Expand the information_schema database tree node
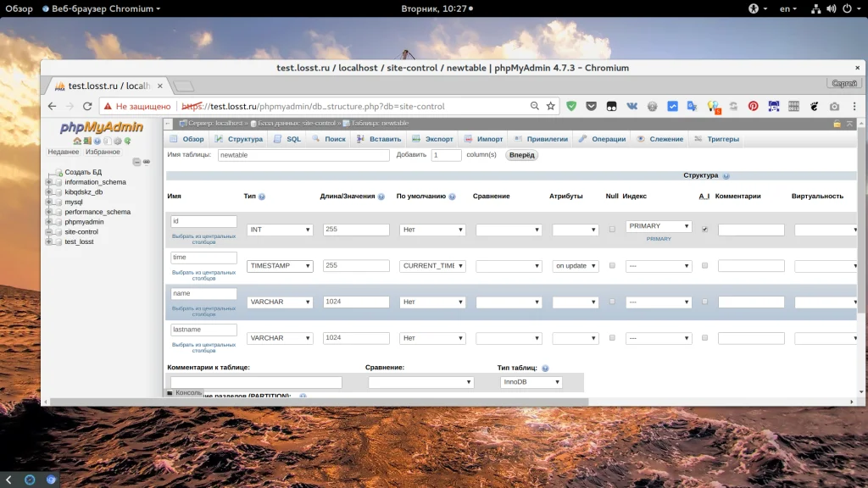868x488 pixels. [x=48, y=182]
